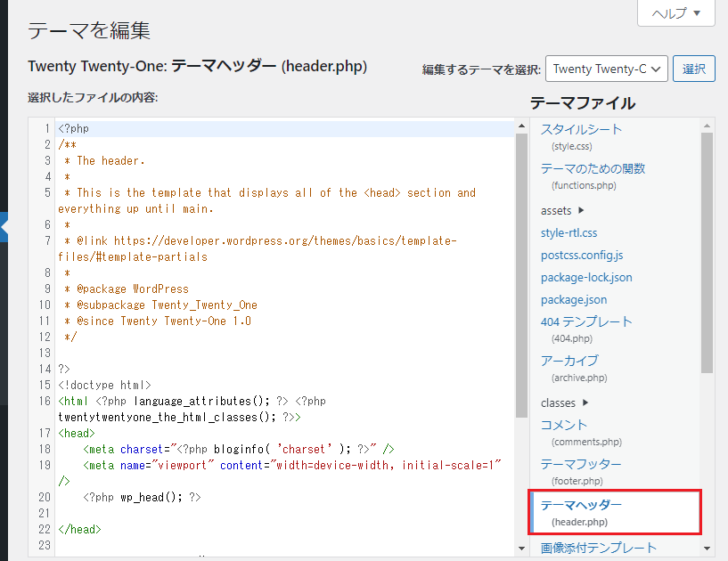Viewport: 728px width, 561px height.
Task: Open package.json file
Action: 573,300
